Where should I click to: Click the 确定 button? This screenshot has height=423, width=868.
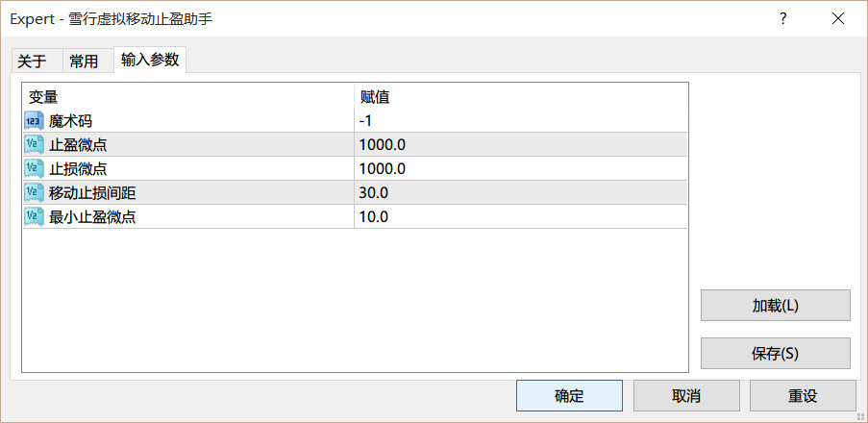[569, 395]
